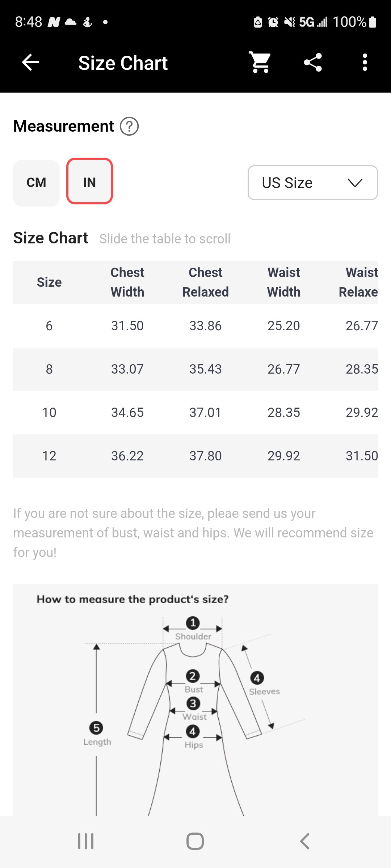This screenshot has height=868, width=391.
Task: Select the size 12 row label
Action: point(49,456)
